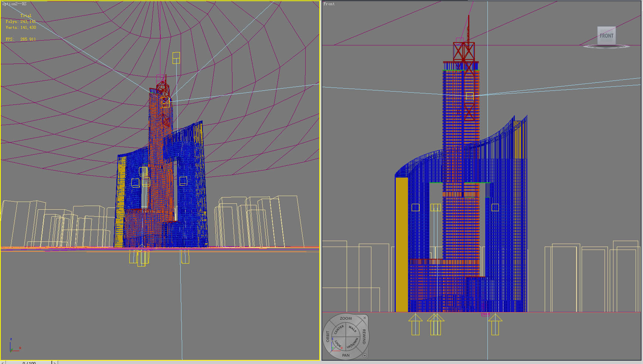Open the Front viewport label menu
The image size is (643, 364).
tap(328, 4)
